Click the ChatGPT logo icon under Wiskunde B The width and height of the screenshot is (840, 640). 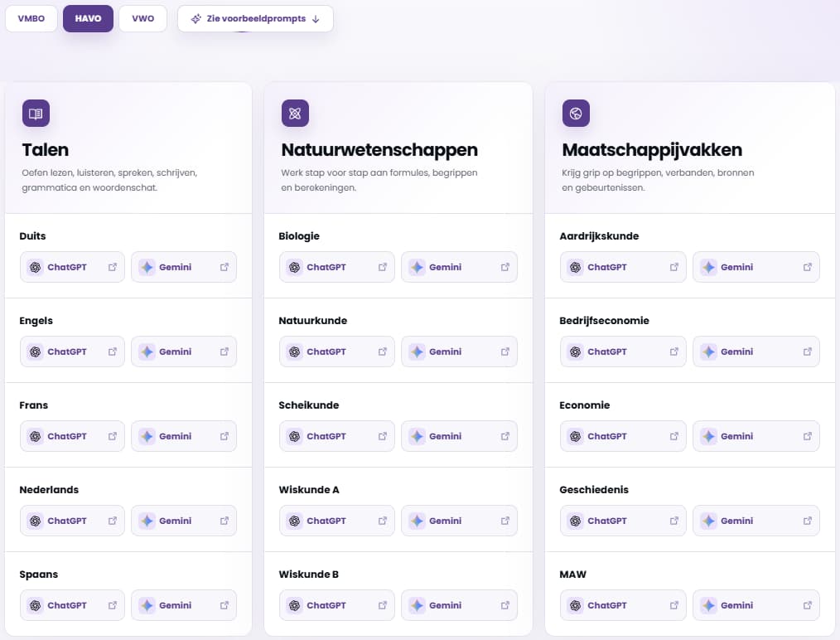tap(295, 605)
